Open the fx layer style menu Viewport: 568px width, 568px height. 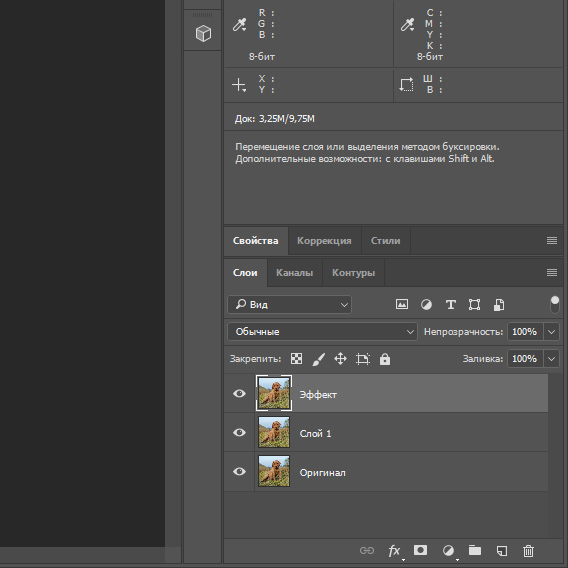coord(394,551)
